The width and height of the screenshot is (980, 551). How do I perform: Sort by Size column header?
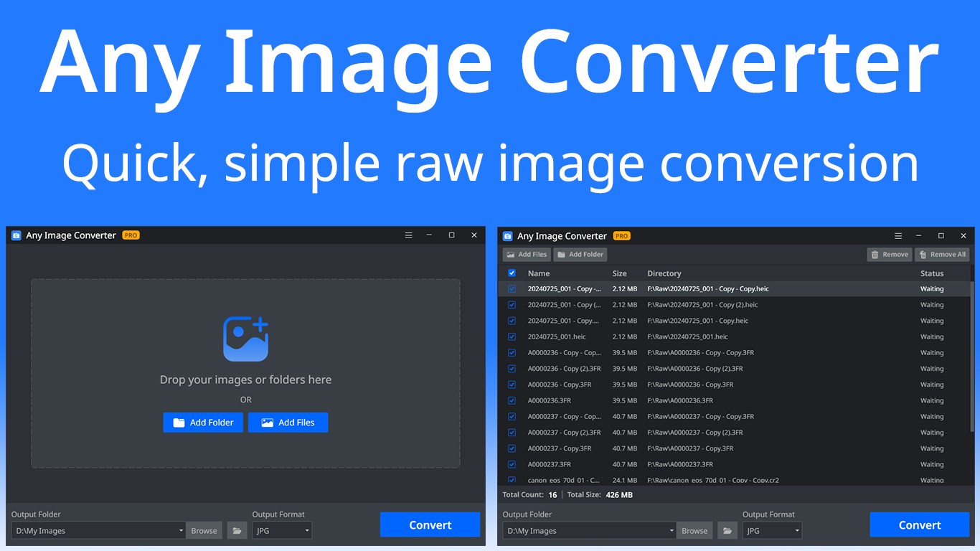pos(620,273)
